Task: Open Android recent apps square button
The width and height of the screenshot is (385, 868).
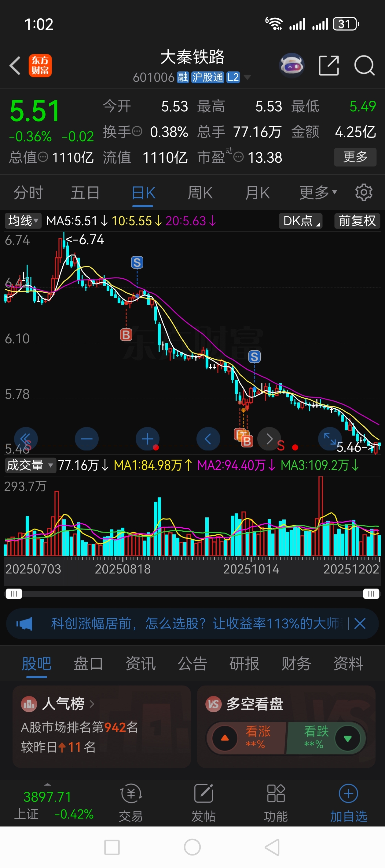Action: (x=112, y=848)
